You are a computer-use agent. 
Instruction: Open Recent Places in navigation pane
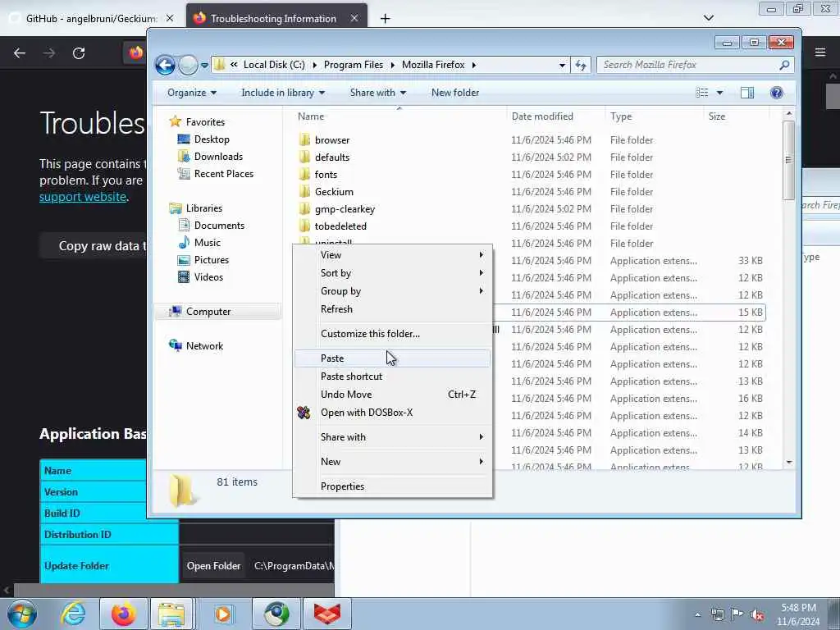[x=216, y=174]
